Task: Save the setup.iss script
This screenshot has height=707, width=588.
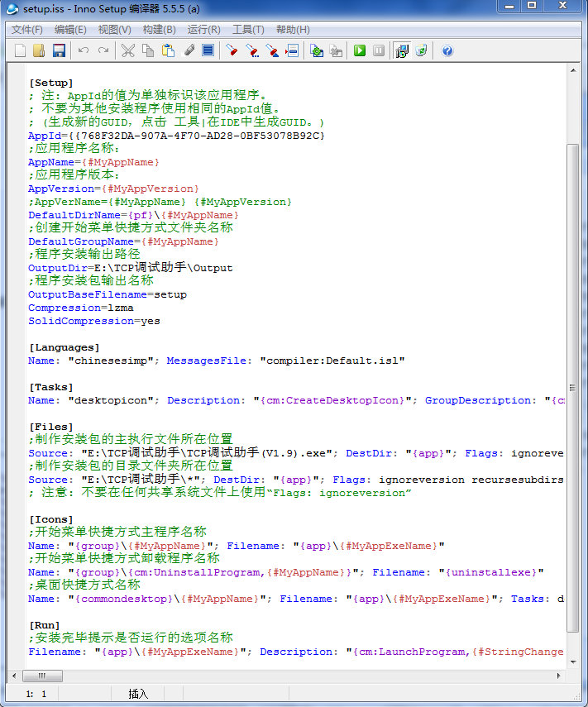Action: tap(59, 50)
